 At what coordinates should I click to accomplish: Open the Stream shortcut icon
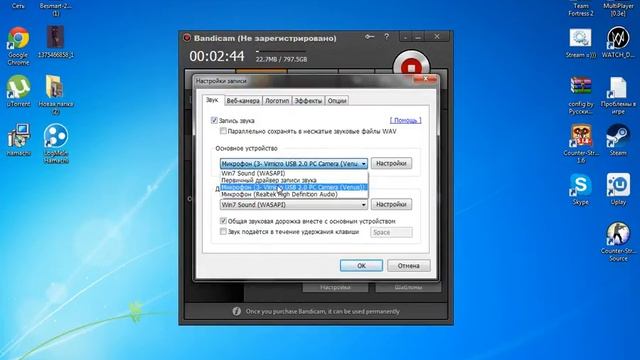[x=580, y=43]
